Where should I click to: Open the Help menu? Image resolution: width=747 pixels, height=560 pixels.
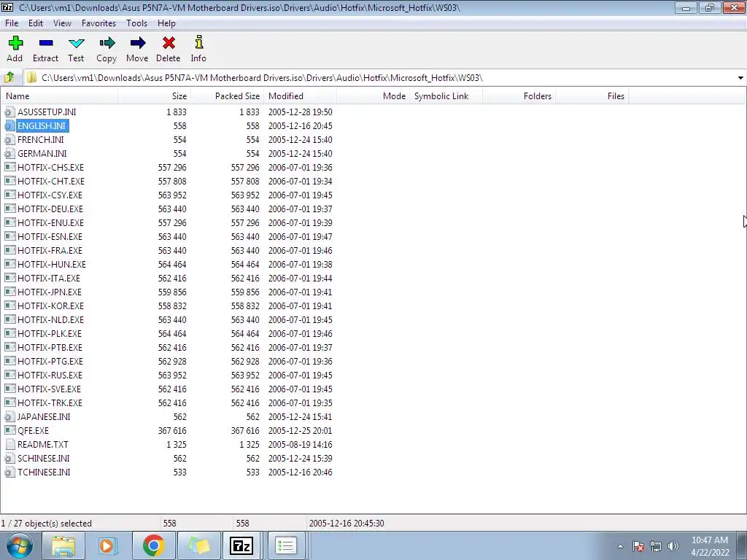[166, 23]
